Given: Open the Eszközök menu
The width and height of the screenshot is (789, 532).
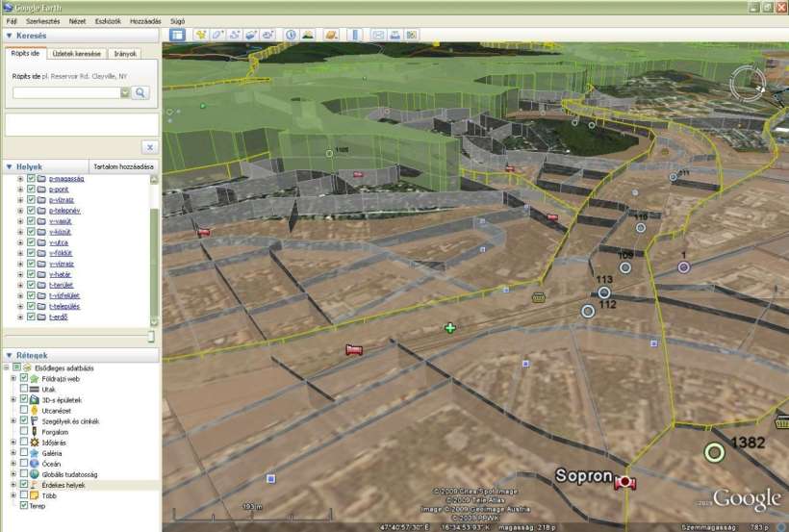Looking at the screenshot, I should (x=108, y=21).
